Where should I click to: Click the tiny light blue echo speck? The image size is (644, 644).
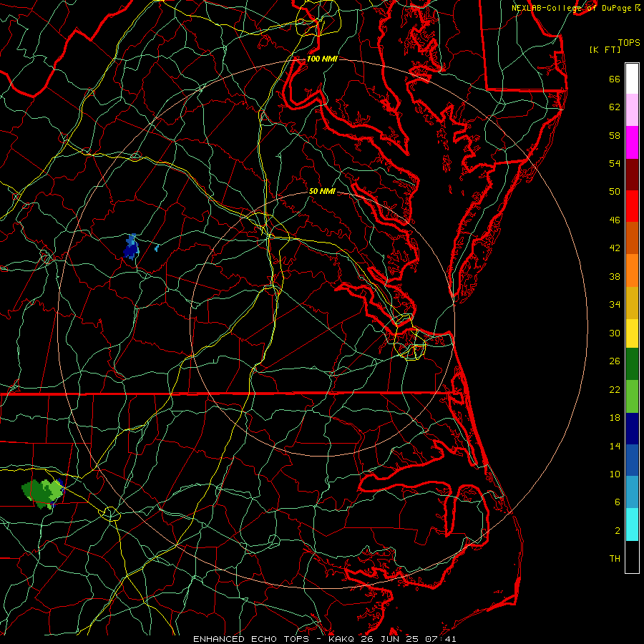(x=157, y=248)
